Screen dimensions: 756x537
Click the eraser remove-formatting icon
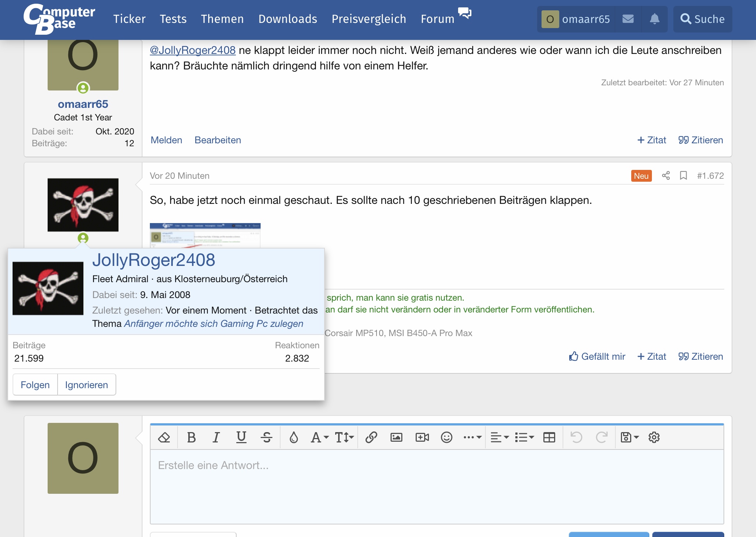point(164,437)
